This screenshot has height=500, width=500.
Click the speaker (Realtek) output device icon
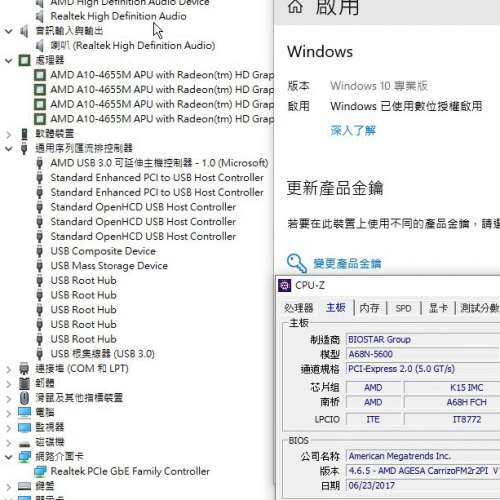(40, 45)
